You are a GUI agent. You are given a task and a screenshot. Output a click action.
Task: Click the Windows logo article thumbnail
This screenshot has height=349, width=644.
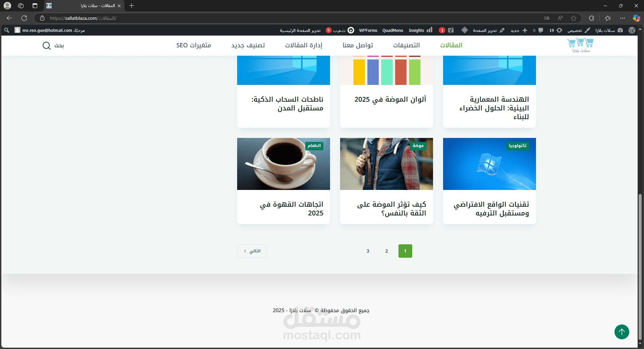point(489,164)
